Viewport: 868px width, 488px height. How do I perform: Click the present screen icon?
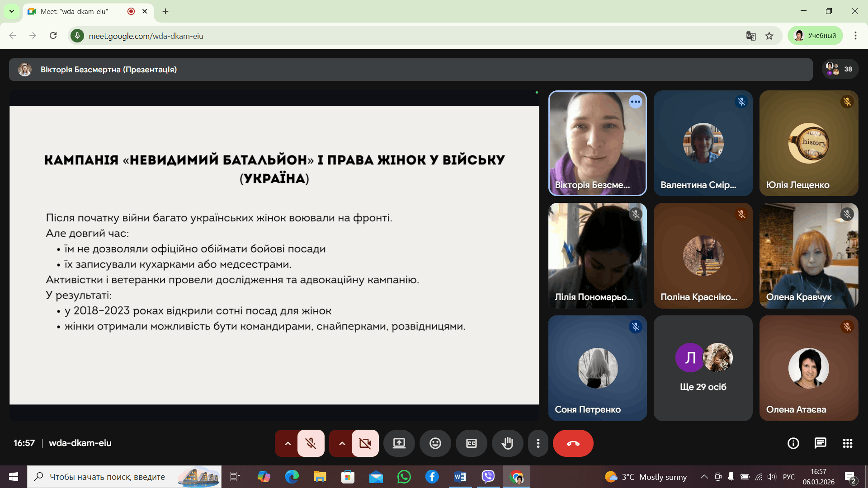399,443
